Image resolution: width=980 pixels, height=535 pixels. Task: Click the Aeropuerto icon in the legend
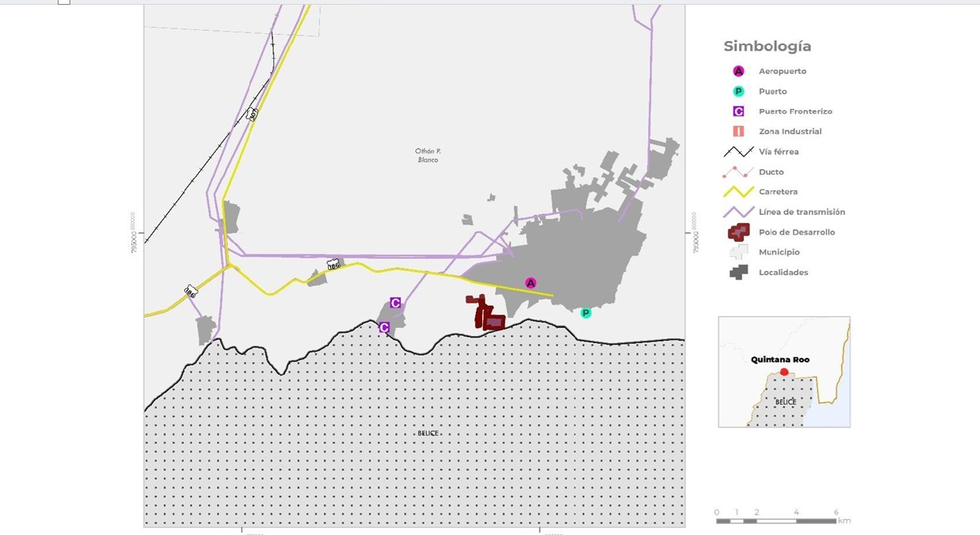(x=738, y=71)
